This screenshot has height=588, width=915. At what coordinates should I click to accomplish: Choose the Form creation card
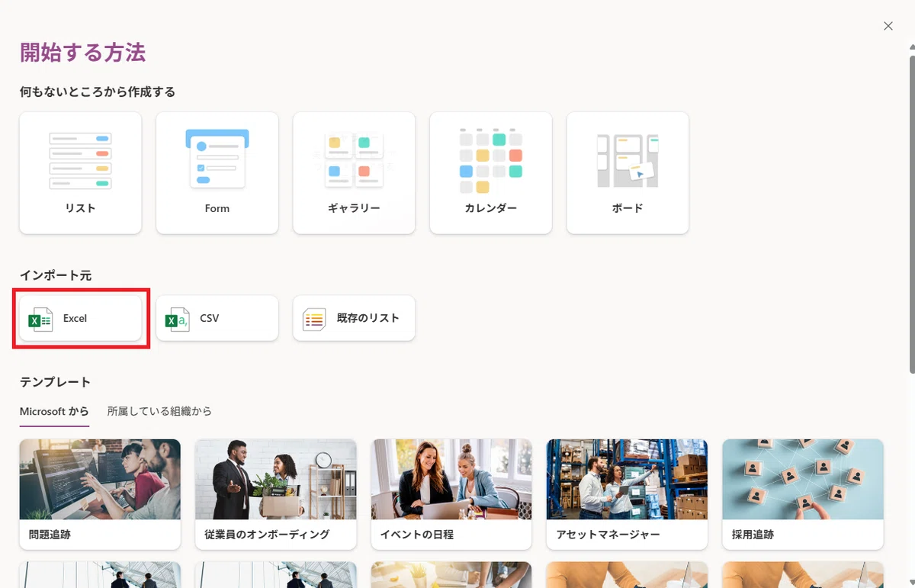[217, 173]
